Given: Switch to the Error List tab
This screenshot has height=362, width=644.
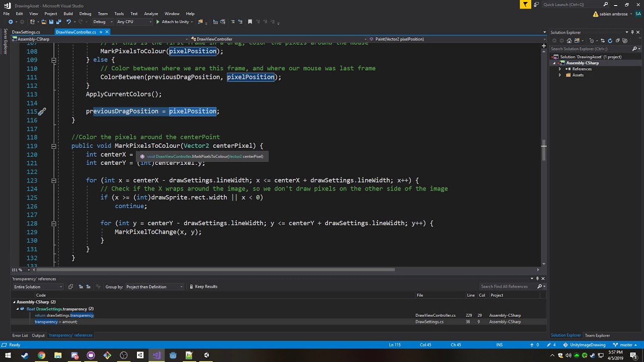Looking at the screenshot, I should [20, 335].
